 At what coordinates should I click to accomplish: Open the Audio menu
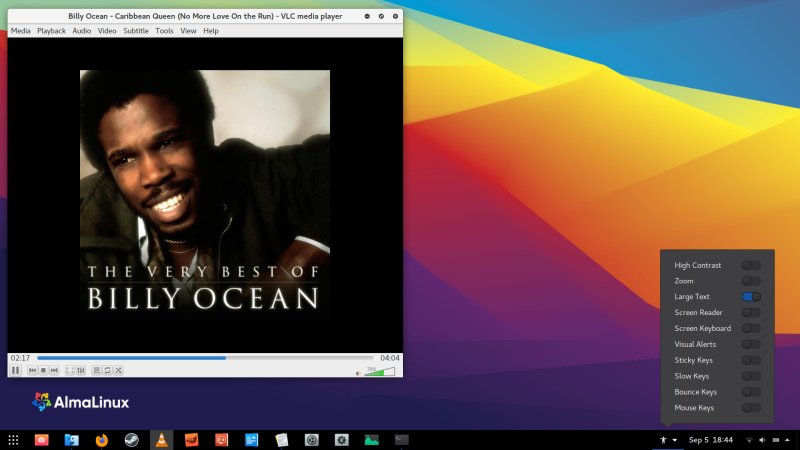coord(82,31)
